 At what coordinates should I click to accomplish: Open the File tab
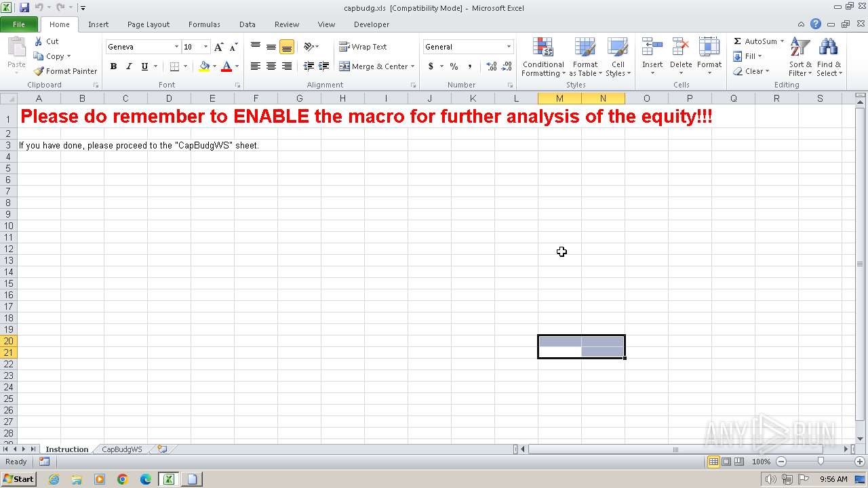[x=19, y=24]
